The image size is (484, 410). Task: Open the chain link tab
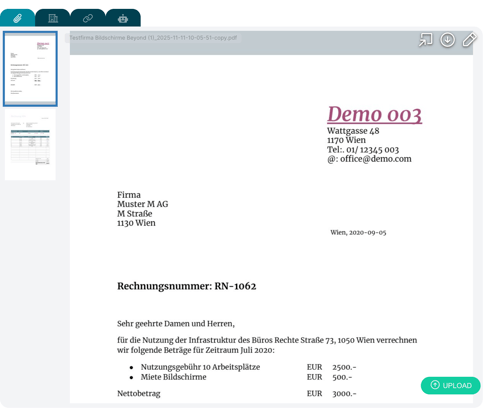88,18
